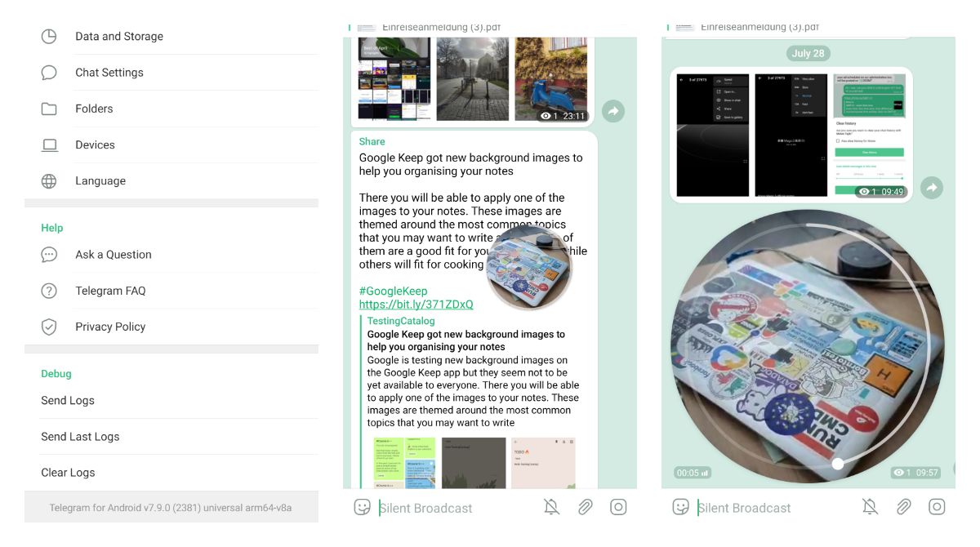Click the attachment paperclip in right chat

(x=903, y=507)
